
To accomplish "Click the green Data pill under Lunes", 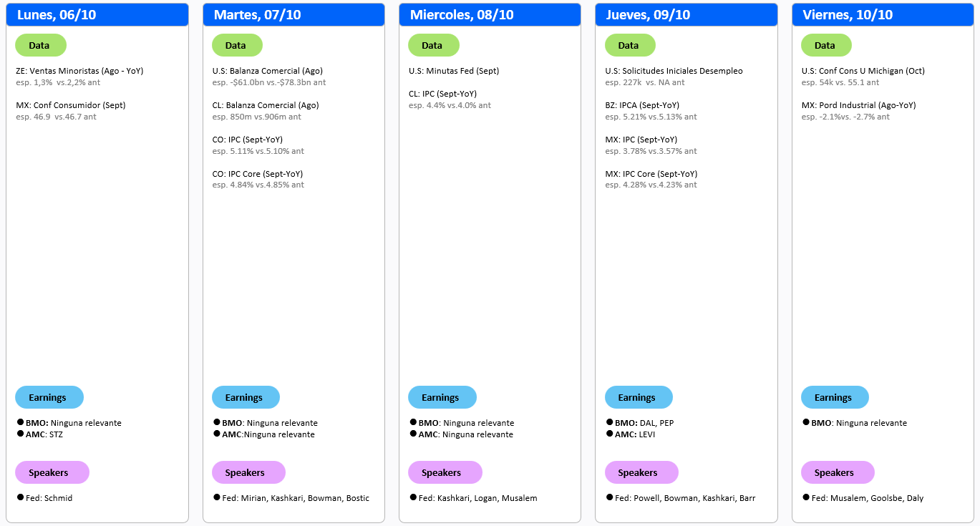I will [40, 45].
